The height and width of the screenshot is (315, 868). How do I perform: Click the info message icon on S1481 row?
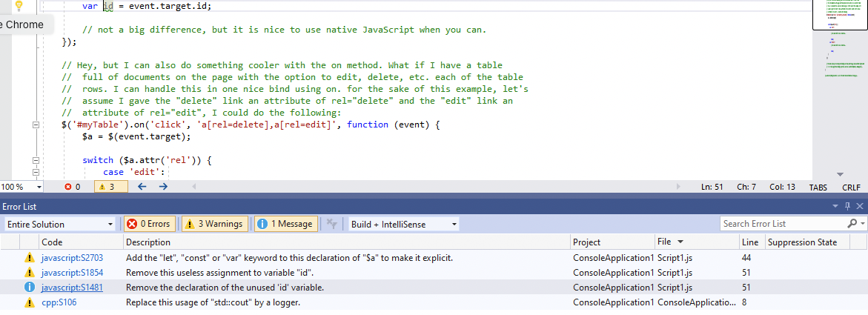30,288
